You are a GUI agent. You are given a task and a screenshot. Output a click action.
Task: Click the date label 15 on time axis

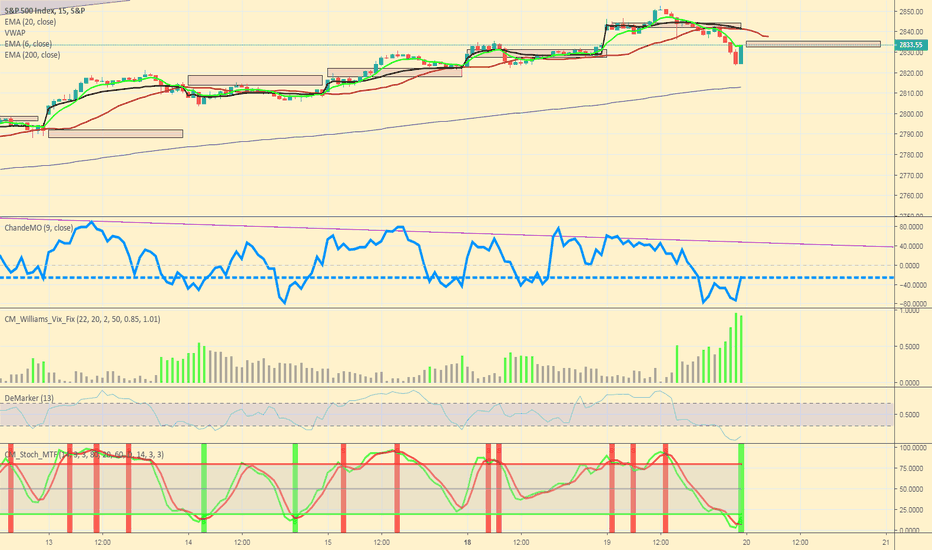[x=328, y=542]
